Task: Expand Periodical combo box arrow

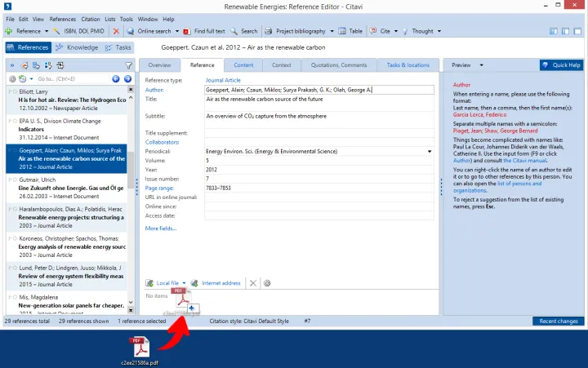Action: coord(430,152)
